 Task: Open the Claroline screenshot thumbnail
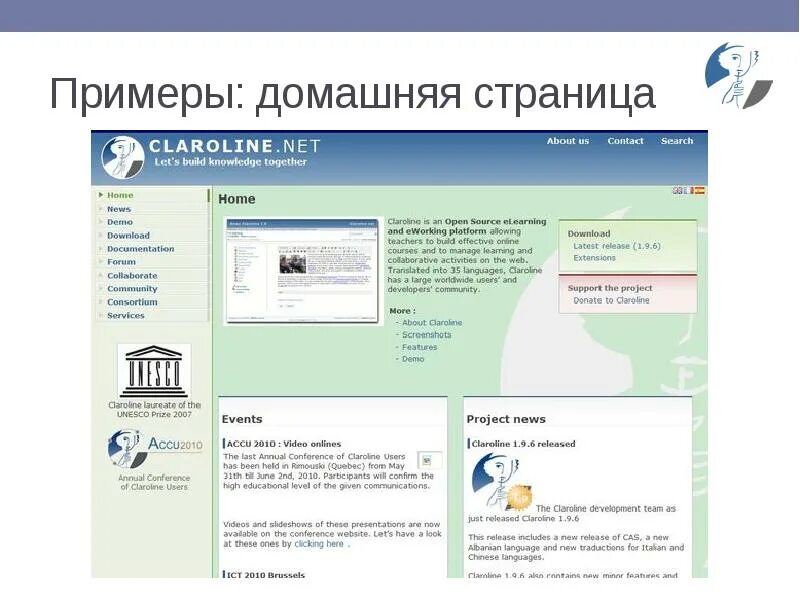coord(303,271)
